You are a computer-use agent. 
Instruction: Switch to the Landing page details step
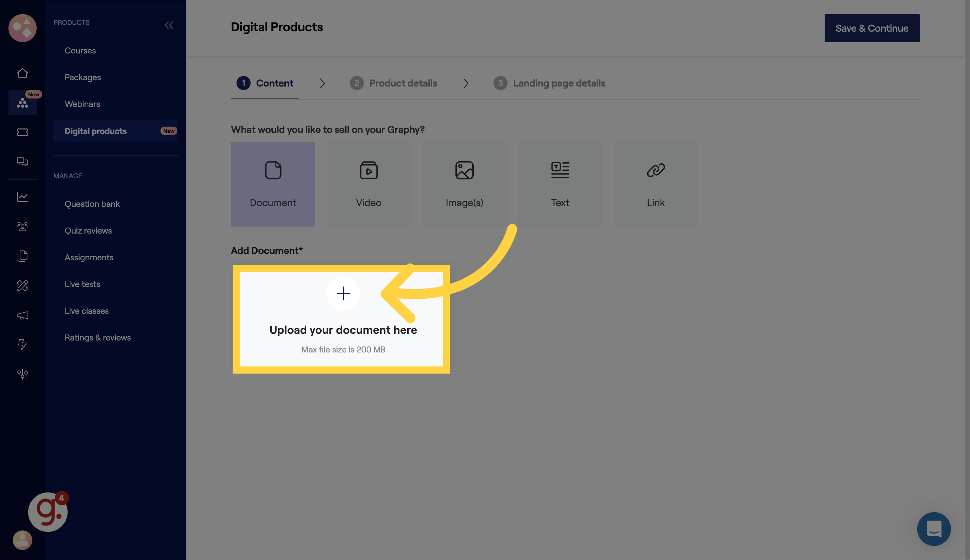(x=549, y=83)
